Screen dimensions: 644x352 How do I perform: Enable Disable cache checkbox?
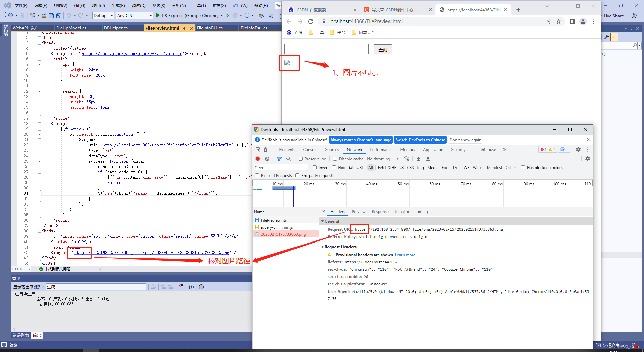[335, 159]
